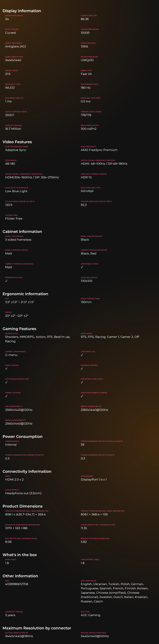
Task: Click the 180 Hz max refresh rate
Action: coord(86,88)
